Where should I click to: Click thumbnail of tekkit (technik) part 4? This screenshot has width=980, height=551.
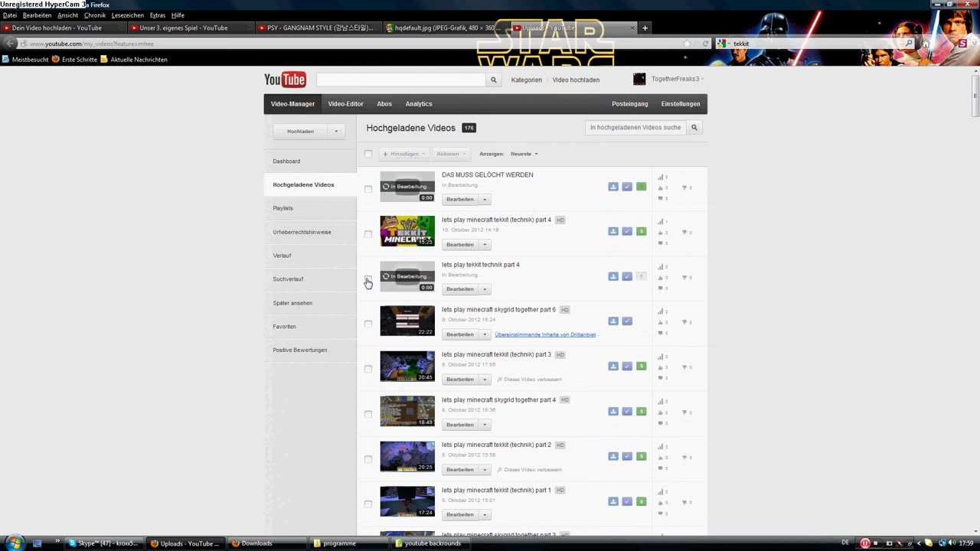point(407,231)
